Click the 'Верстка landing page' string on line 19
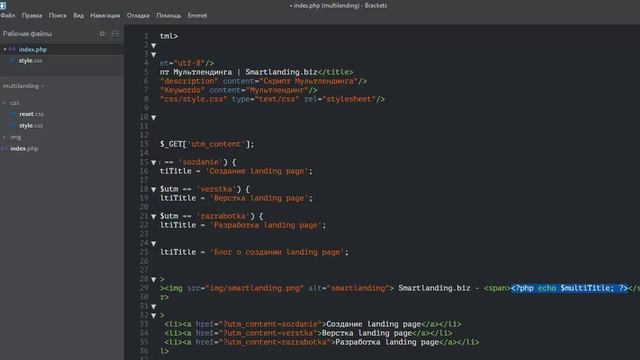This screenshot has width=640, height=360. click(x=259, y=198)
